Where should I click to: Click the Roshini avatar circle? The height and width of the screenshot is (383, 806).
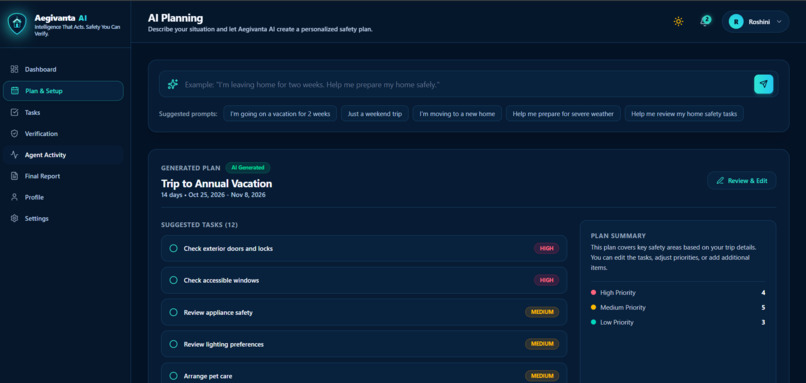pos(736,22)
